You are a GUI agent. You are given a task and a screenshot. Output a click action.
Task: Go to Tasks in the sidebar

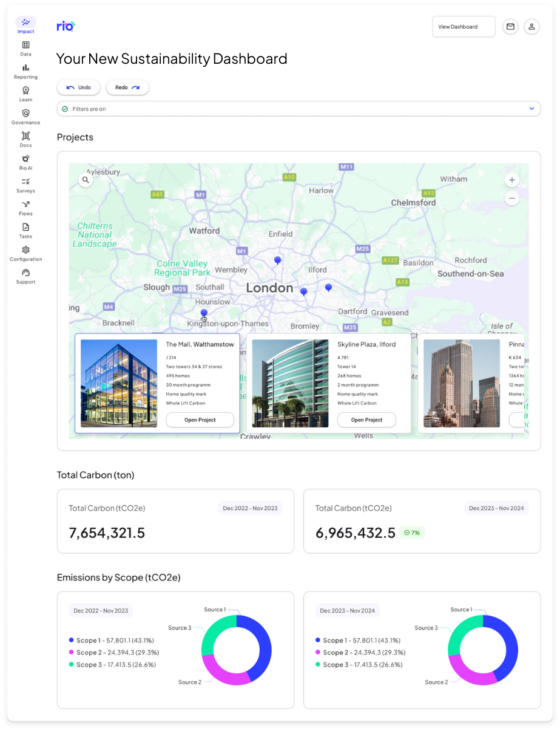coord(25,231)
